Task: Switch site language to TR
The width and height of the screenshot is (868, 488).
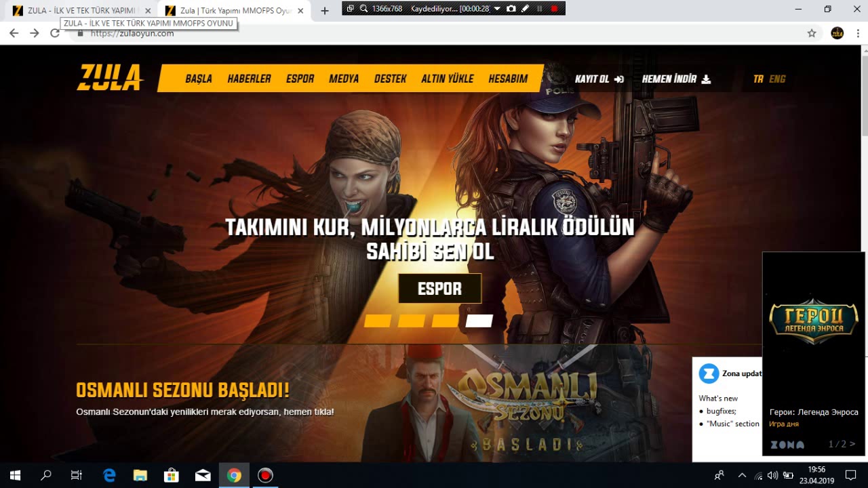Action: point(758,79)
